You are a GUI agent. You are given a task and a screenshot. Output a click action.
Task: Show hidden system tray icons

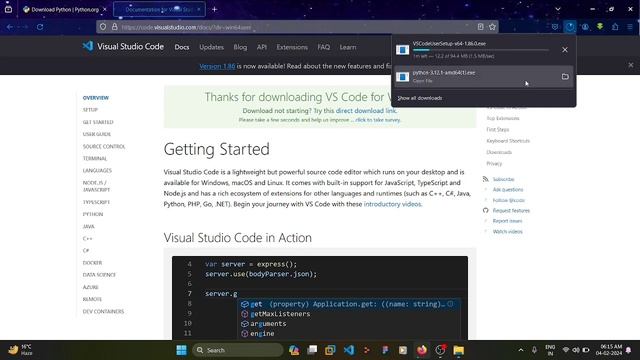[520, 350]
